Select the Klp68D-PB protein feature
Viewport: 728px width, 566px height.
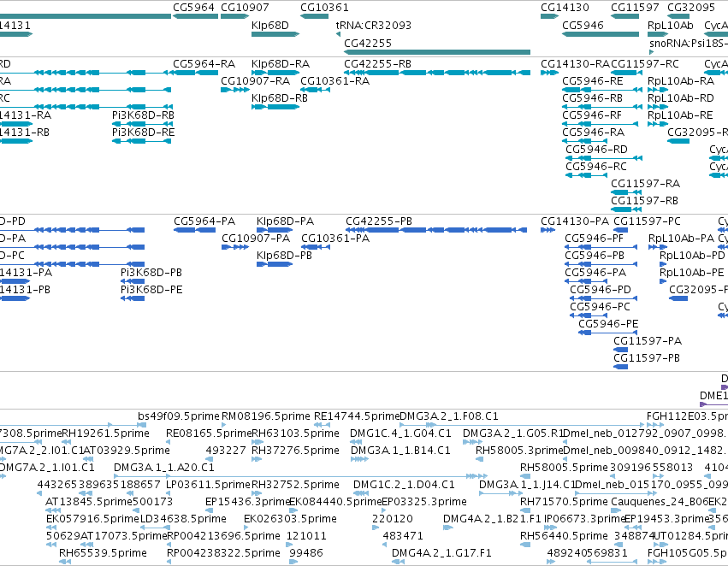275,264
